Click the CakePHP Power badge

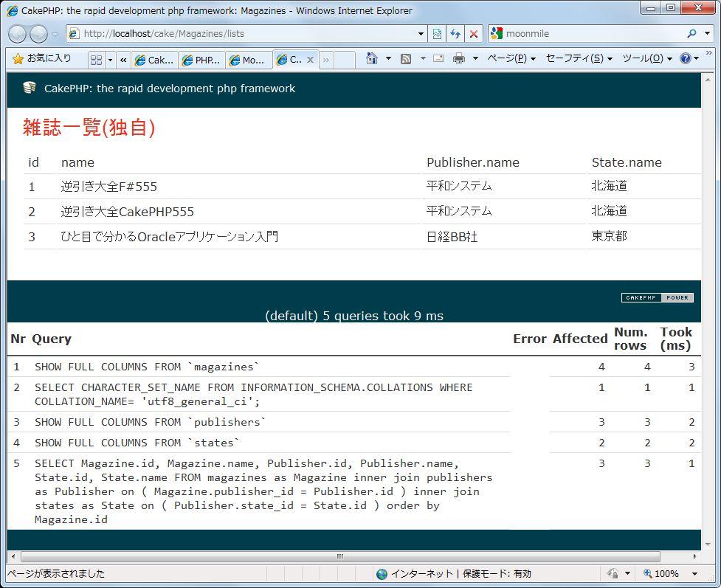(657, 297)
